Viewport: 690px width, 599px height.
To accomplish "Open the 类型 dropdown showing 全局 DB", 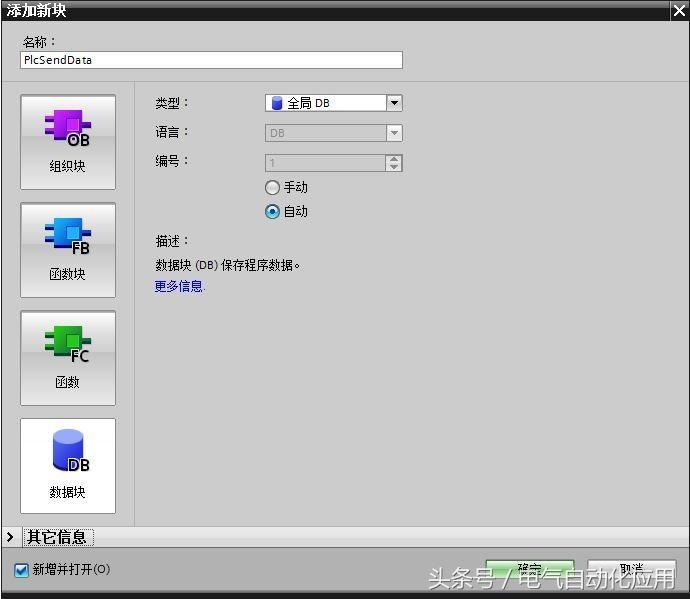I will pyautogui.click(x=334, y=103).
